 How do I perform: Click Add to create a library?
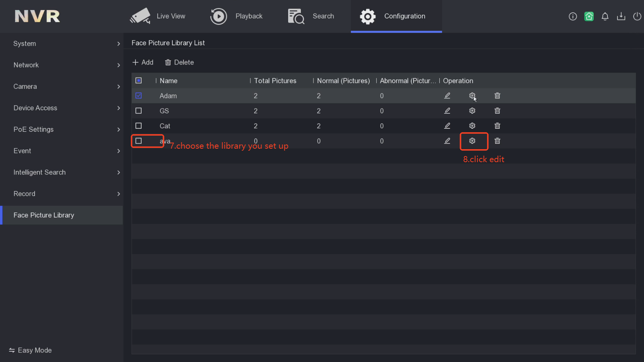click(x=143, y=62)
